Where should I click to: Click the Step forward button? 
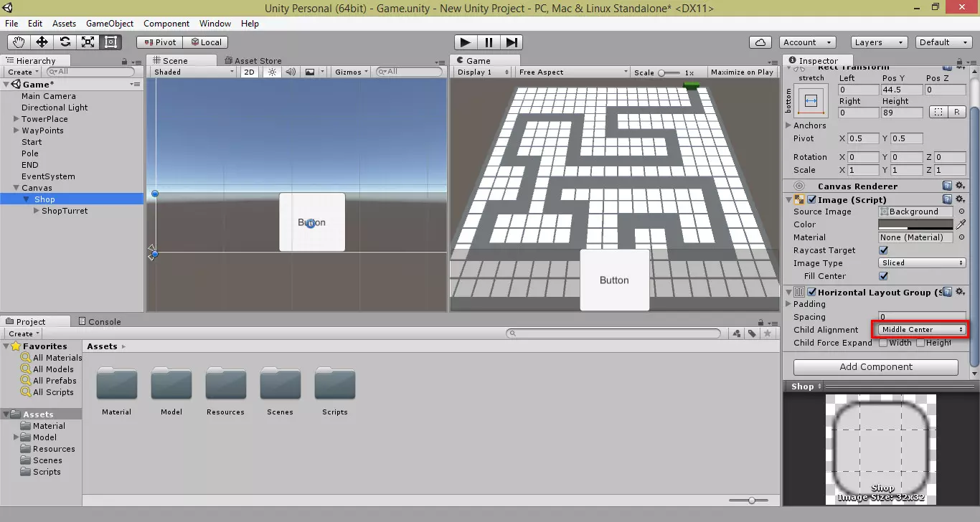(x=512, y=42)
